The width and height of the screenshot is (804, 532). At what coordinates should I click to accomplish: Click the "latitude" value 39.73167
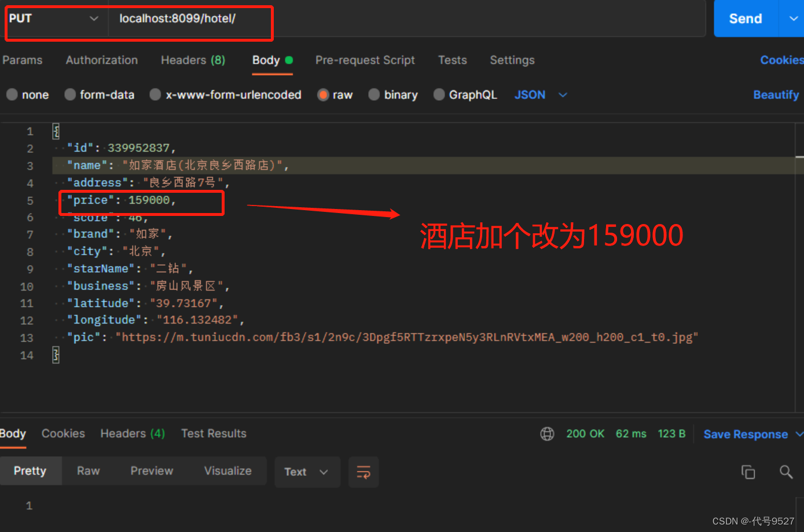click(183, 303)
